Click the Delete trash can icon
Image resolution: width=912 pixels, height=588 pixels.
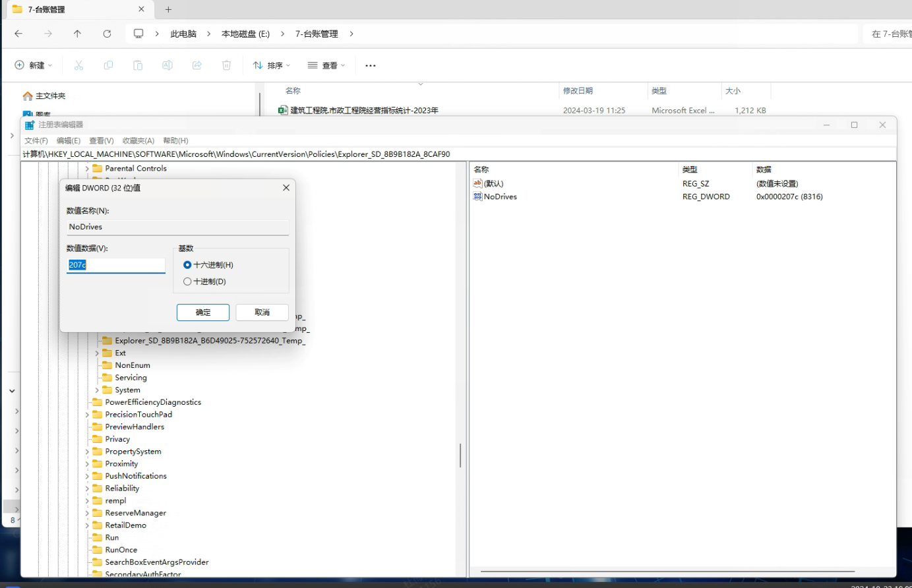coord(226,65)
